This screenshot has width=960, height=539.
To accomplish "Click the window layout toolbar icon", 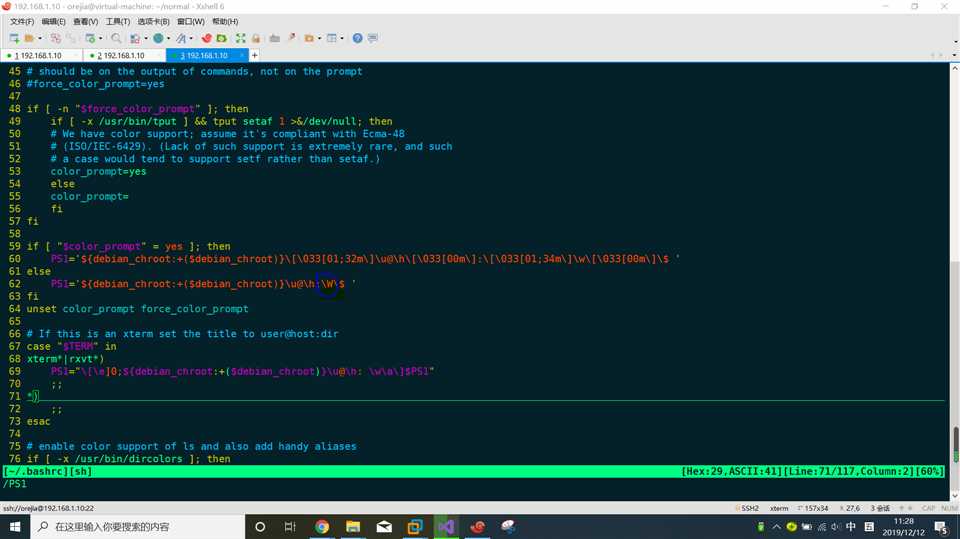I will coord(331,38).
